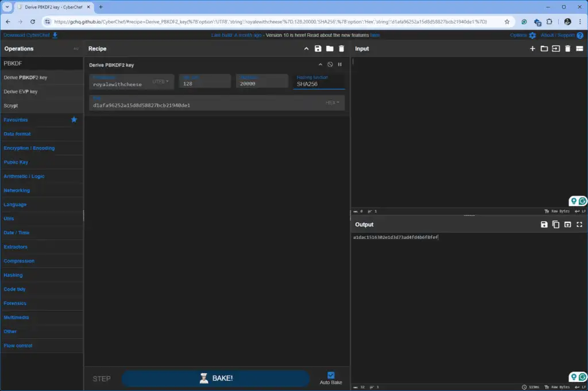Open the Hashing function SHA256 dropdown

(x=319, y=82)
